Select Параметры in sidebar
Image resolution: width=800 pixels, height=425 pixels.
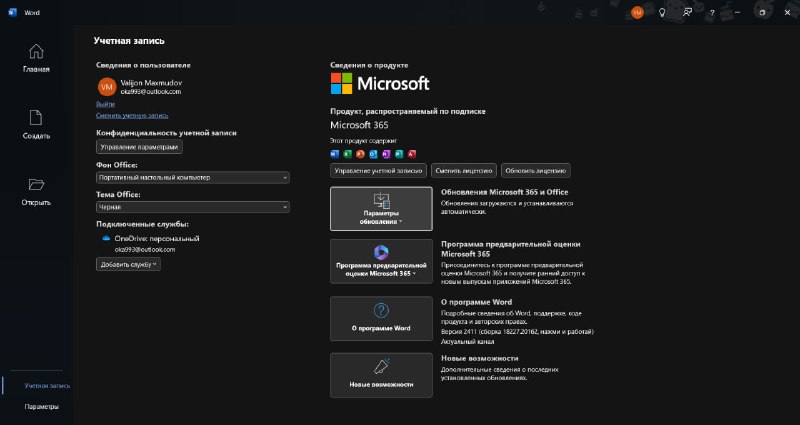[41, 407]
